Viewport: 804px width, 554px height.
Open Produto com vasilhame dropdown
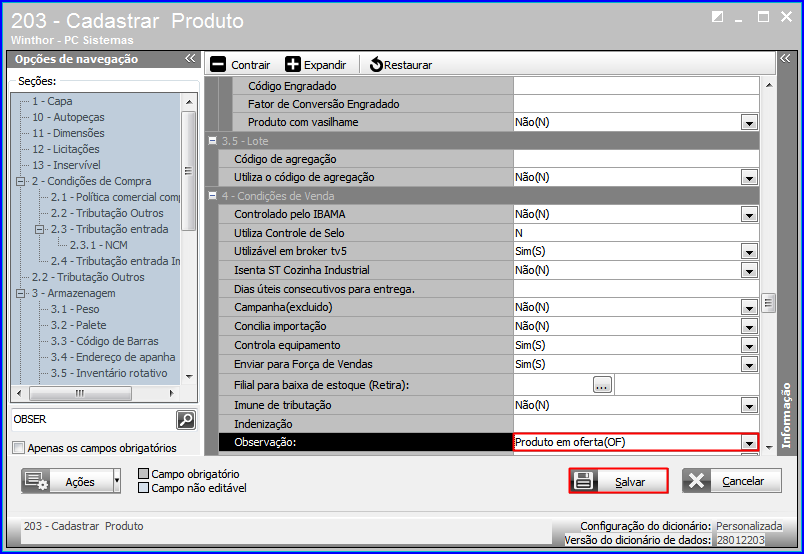coord(749,123)
